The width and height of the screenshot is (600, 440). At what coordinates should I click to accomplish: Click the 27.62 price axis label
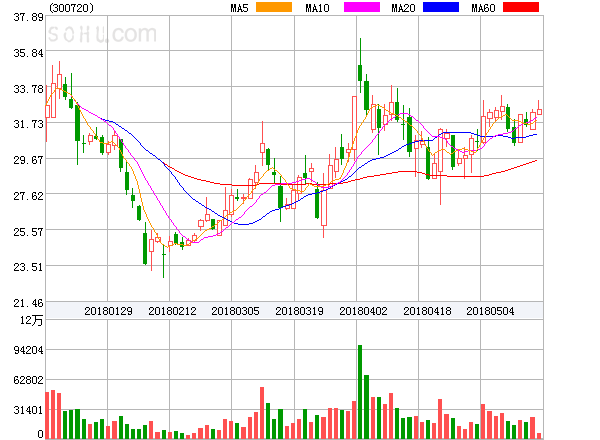coord(28,196)
